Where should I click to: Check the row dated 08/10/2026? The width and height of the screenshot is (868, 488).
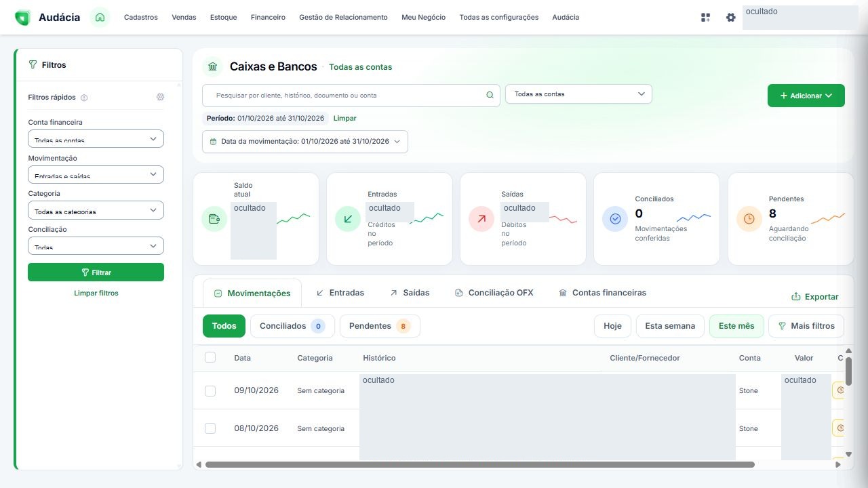pos(210,428)
